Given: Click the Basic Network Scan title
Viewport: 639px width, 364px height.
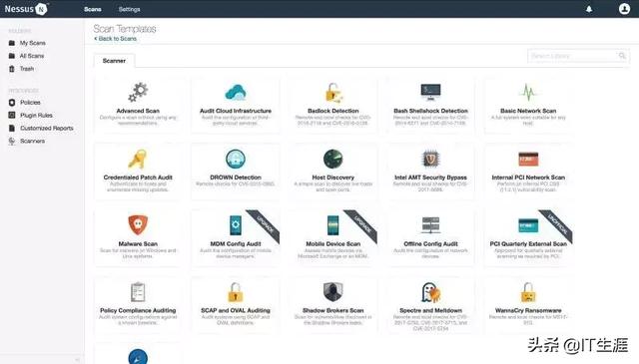Looking at the screenshot, I should pos(528,111).
